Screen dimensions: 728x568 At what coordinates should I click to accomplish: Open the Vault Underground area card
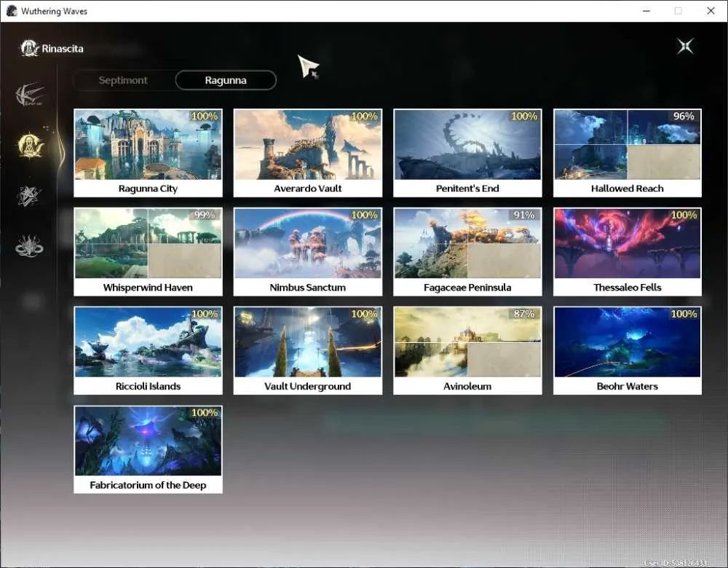pos(308,351)
